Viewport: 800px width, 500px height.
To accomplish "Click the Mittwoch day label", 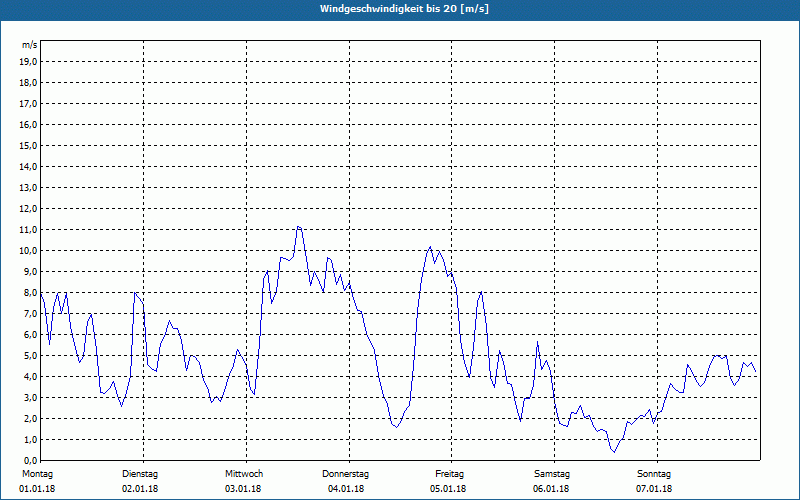I will click(x=244, y=474).
